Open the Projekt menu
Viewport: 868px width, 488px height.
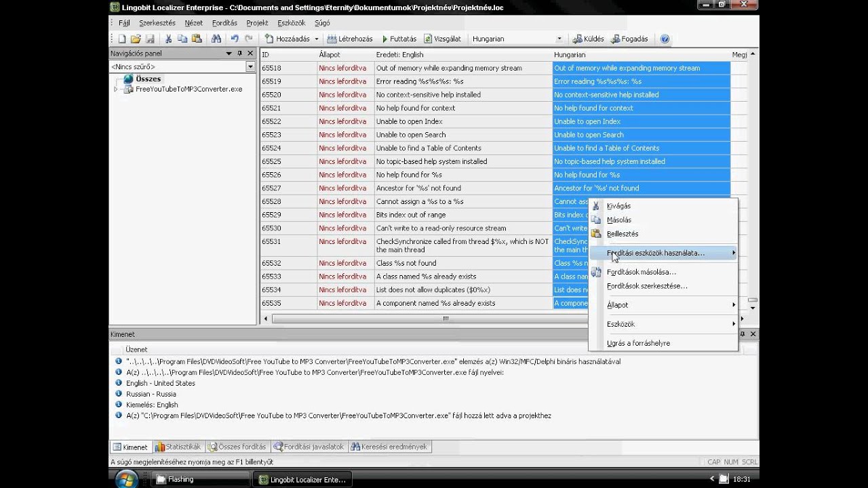point(258,23)
